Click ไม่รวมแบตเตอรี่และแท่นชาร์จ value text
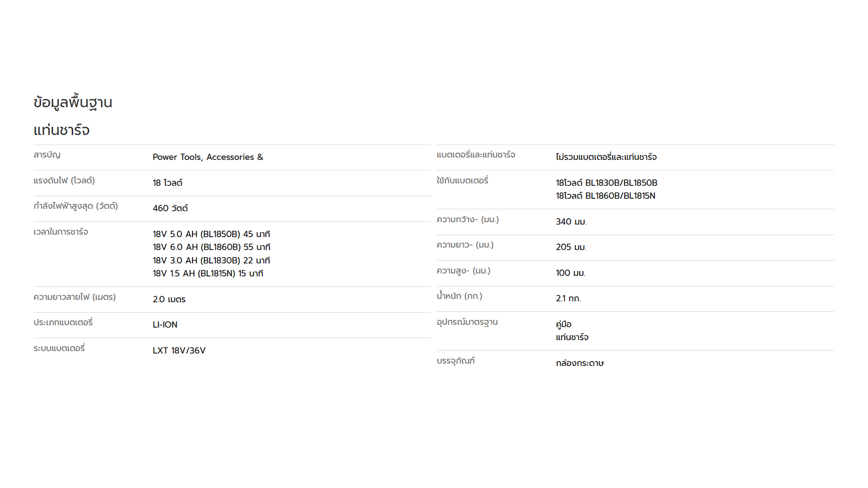Viewport: 868px width, 488px height. 606,157
